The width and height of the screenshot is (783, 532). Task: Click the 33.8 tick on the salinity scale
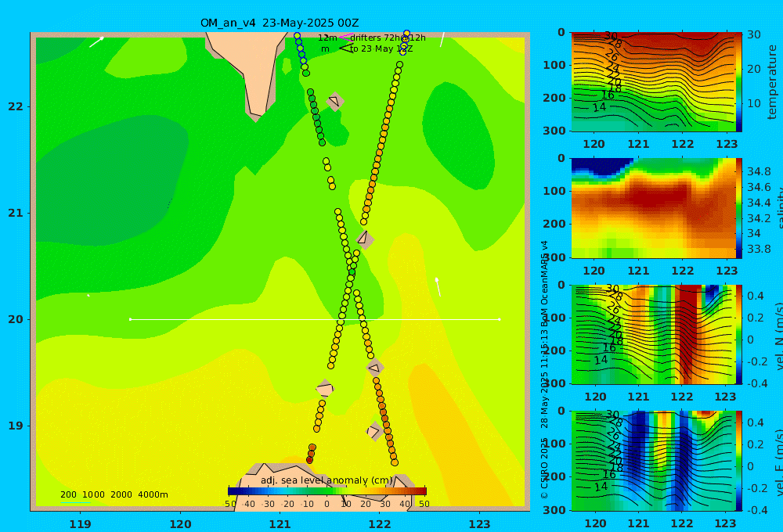click(x=759, y=249)
